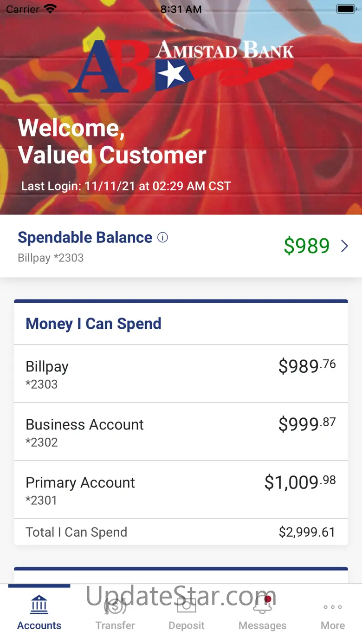Tap the Money I Can Spend header
Screen dimensions: 362x644
point(93,324)
